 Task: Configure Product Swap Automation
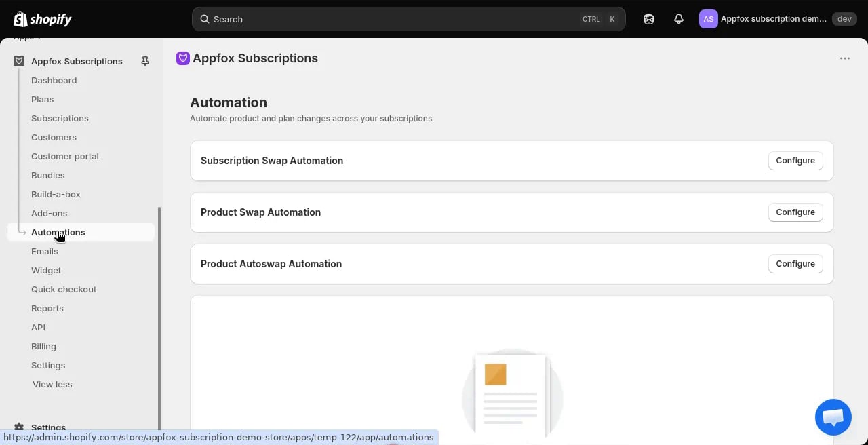tap(795, 212)
